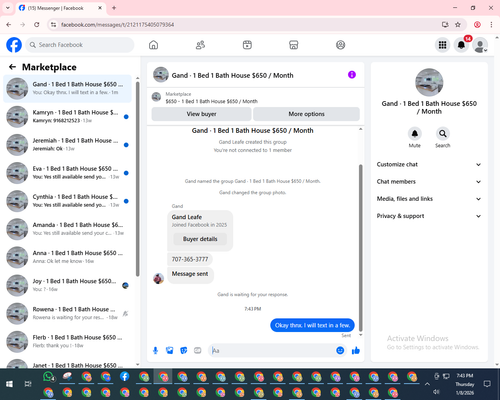Open the notifications bell with badge
The height and width of the screenshot is (400, 500).
pyautogui.click(x=462, y=45)
